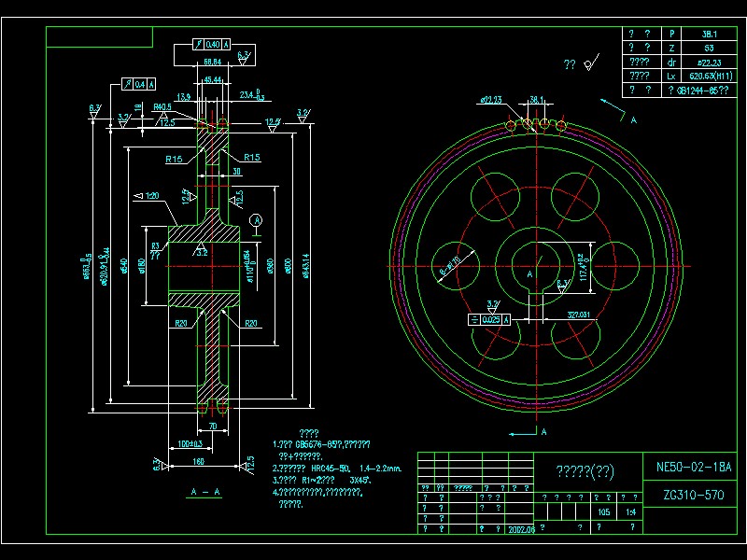747x560 pixels.
Task: Select the 100±0.3 dimension text
Action: pyautogui.click(x=190, y=444)
